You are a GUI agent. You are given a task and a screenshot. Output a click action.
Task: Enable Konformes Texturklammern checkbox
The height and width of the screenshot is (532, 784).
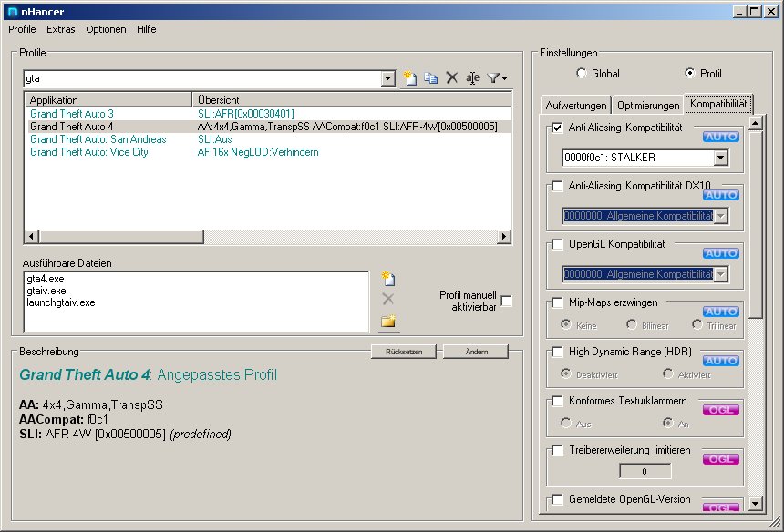[x=557, y=401]
